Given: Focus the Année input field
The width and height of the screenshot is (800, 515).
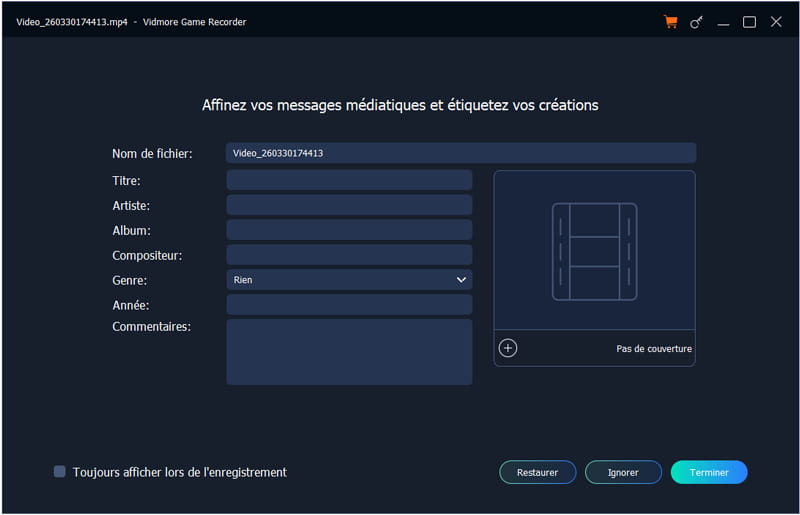Looking at the screenshot, I should (x=349, y=305).
